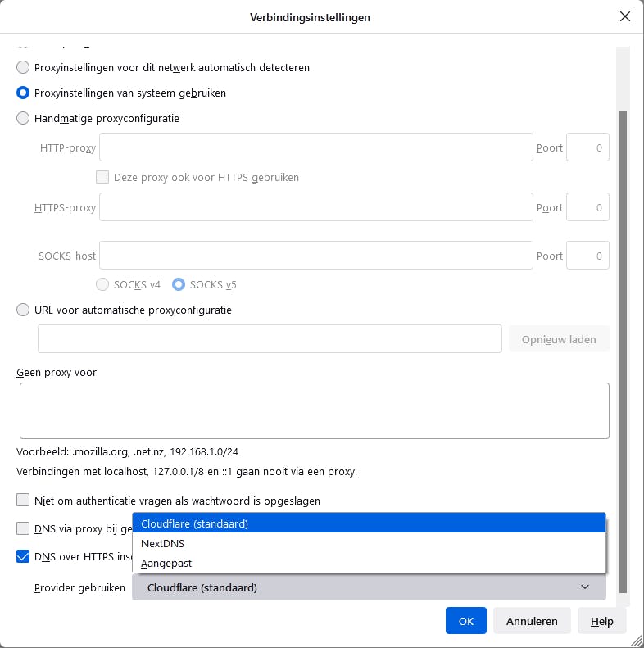644x648 pixels.
Task: Click the 'Opnieuw laden' button
Action: pos(559,339)
